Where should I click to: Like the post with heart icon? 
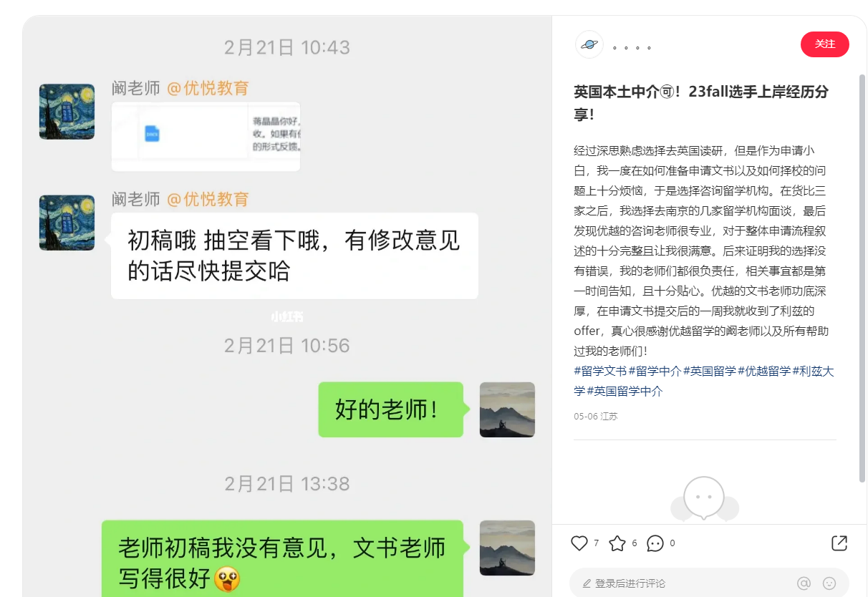pyautogui.click(x=579, y=543)
